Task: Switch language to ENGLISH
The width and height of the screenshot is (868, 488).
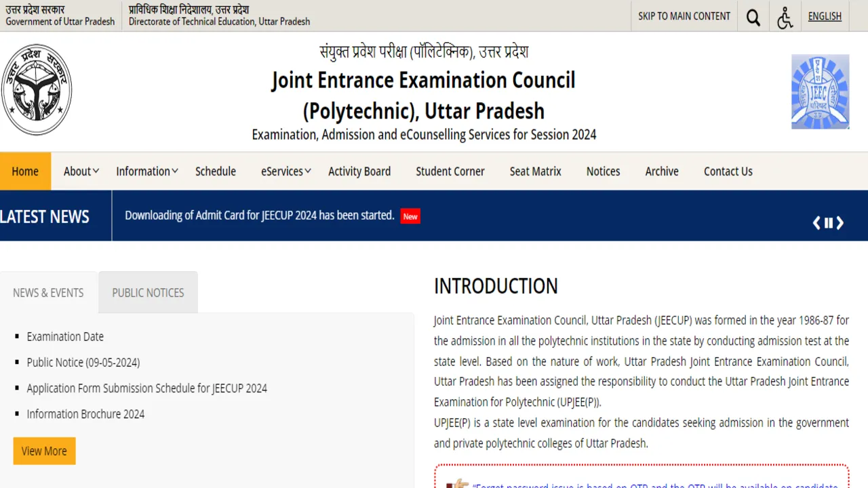Action: pyautogui.click(x=825, y=16)
